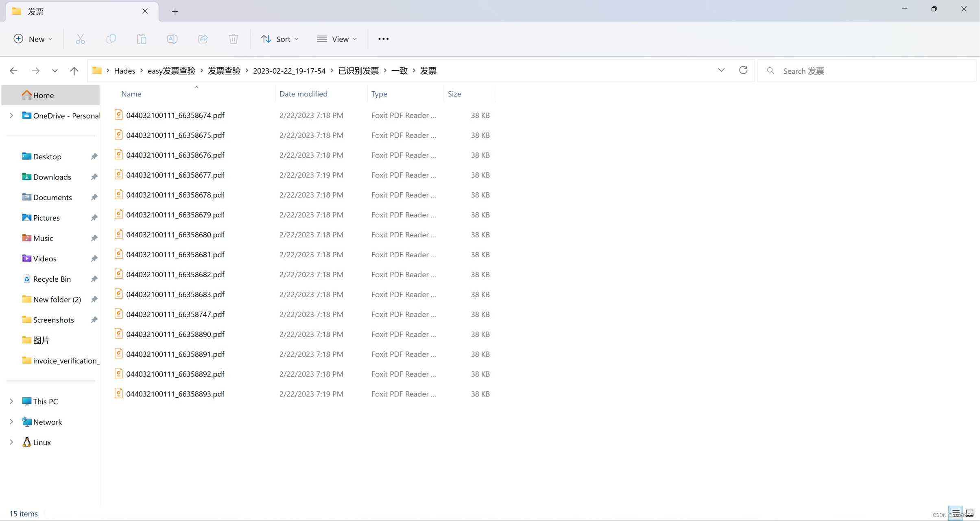Click the Paste clipboard icon
The width and height of the screenshot is (980, 521).
tap(142, 39)
